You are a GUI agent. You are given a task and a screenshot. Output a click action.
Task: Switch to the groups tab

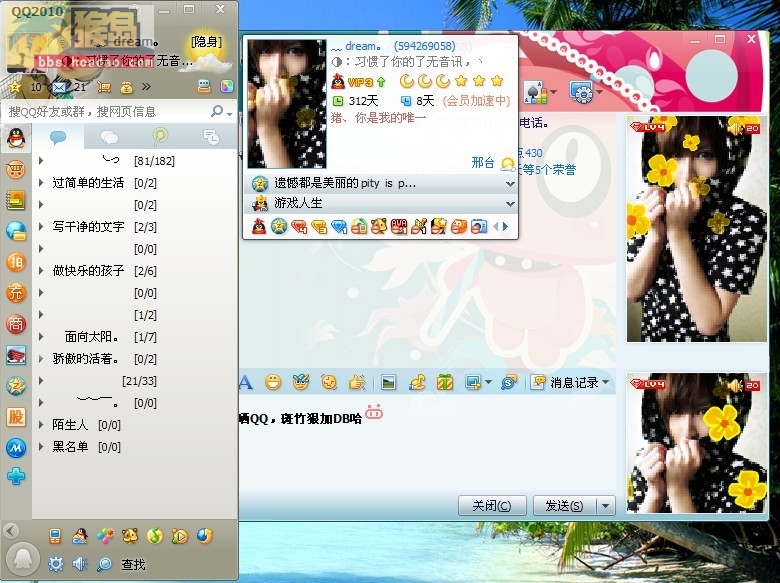(x=109, y=137)
